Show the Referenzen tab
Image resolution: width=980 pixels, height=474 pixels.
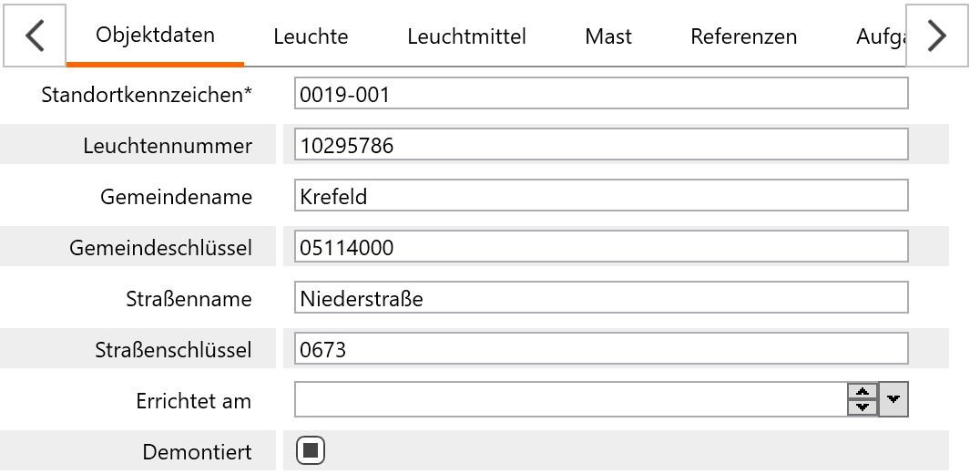(743, 37)
